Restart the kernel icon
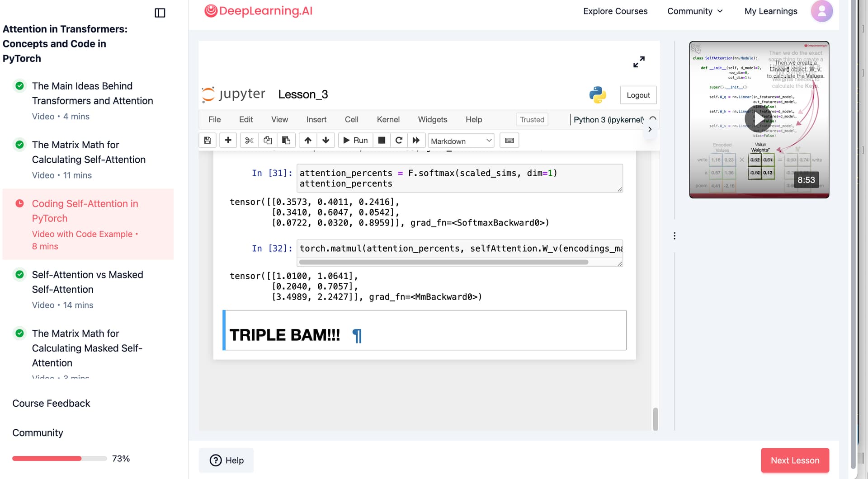The height and width of the screenshot is (479, 868). 399,140
